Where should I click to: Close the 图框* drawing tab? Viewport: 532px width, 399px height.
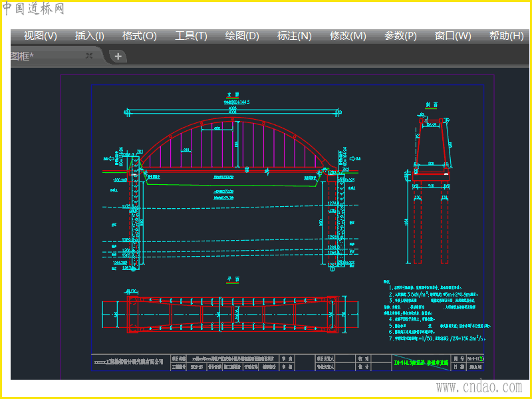(89, 56)
